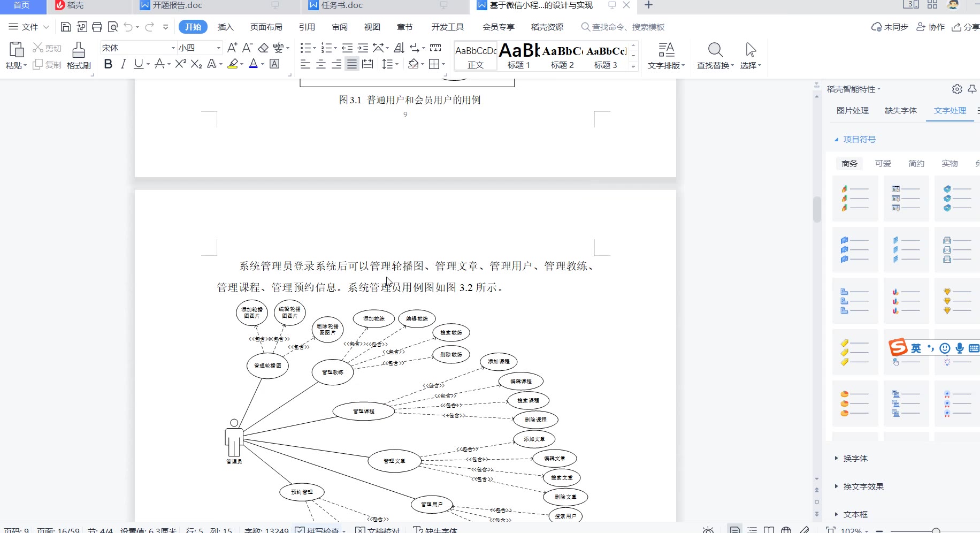Align paragraph text right
The height and width of the screenshot is (533, 980).
click(336, 64)
